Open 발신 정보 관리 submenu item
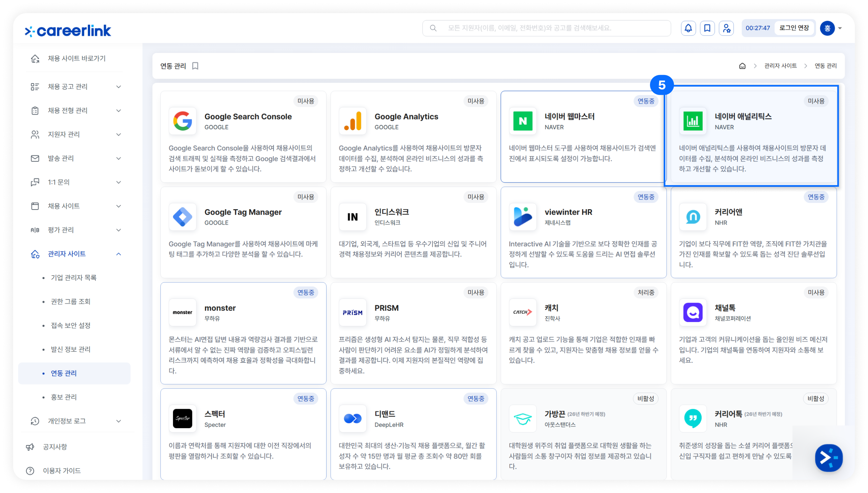Screen dimensions: 868x493 pyautogui.click(x=71, y=349)
